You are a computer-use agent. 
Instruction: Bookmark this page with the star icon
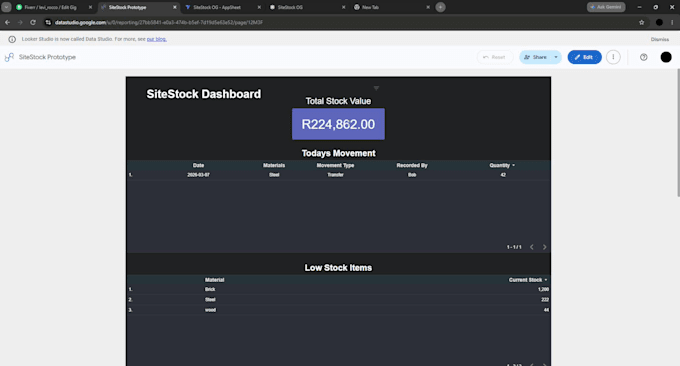click(642, 23)
